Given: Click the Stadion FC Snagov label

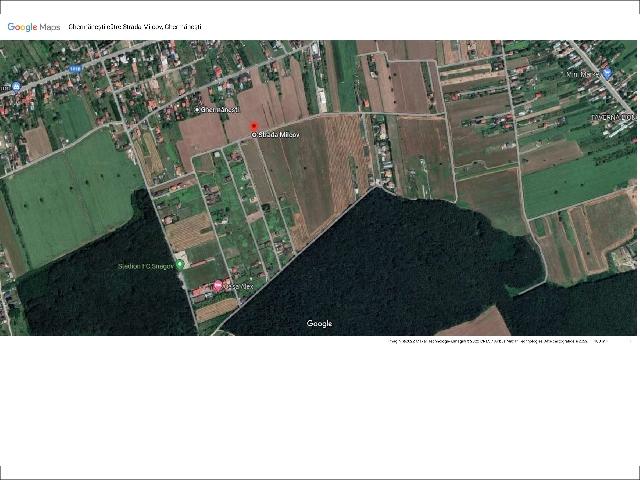Looking at the screenshot, I should click(146, 266).
